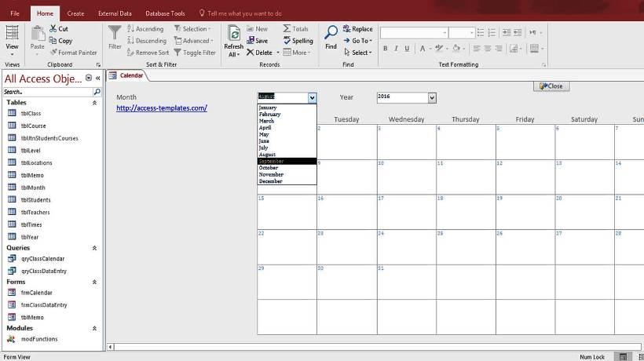Collapse the Tables group

[x=94, y=103]
